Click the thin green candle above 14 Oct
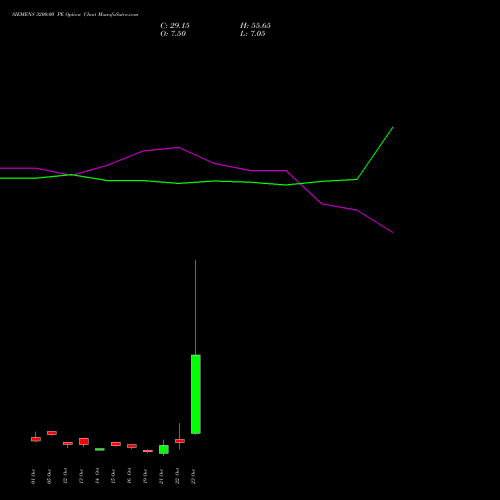The image size is (500, 500). [x=100, y=449]
